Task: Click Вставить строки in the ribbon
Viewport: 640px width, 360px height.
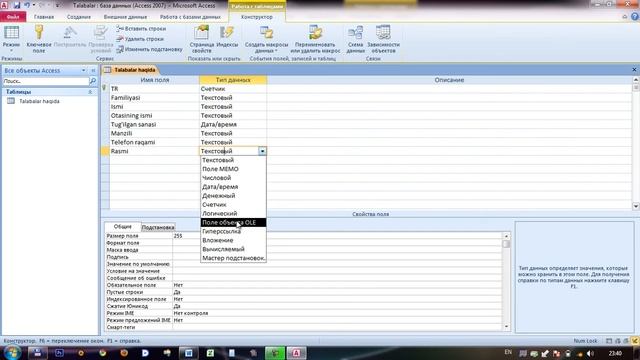Action: coord(141,29)
